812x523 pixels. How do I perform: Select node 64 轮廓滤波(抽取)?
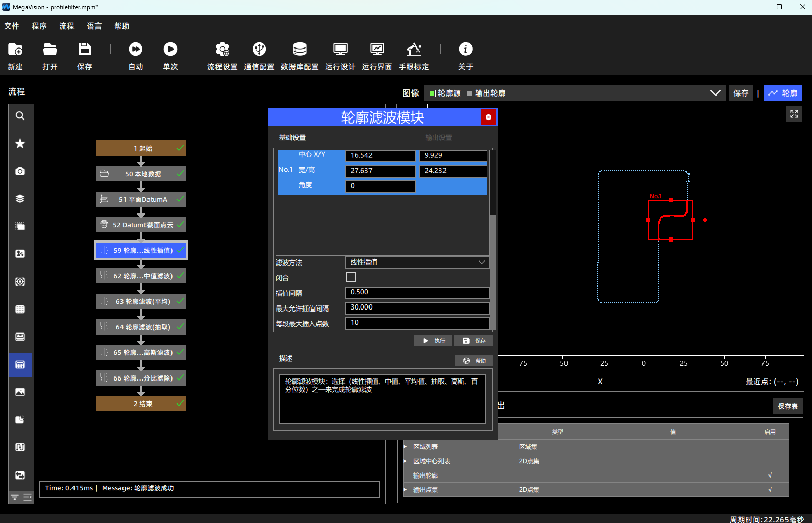pyautogui.click(x=141, y=327)
